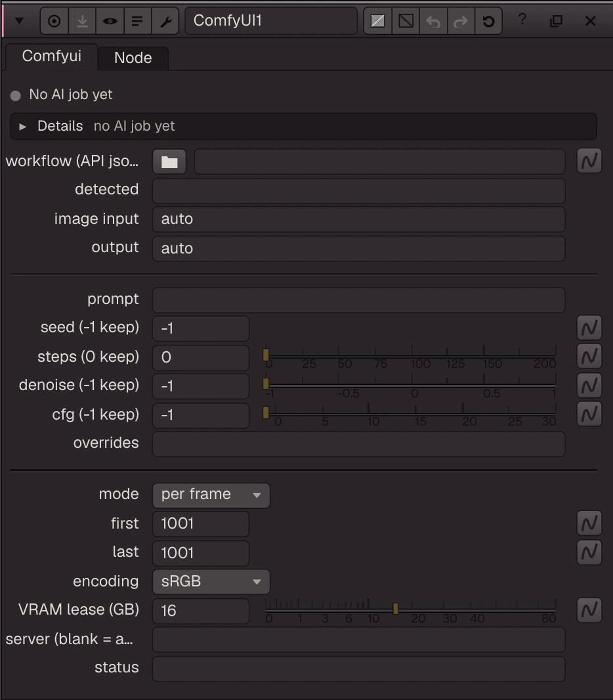
Task: Open the encoding dropdown showing sRGB
Action: point(211,582)
